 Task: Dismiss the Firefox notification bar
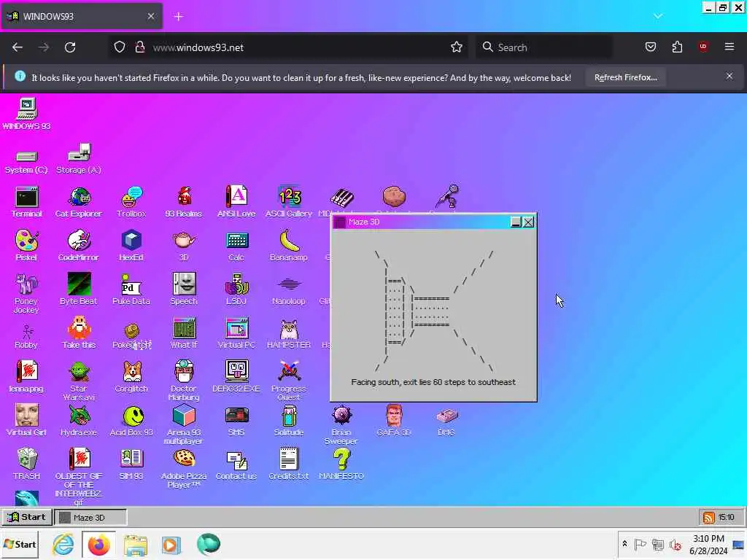click(x=729, y=76)
